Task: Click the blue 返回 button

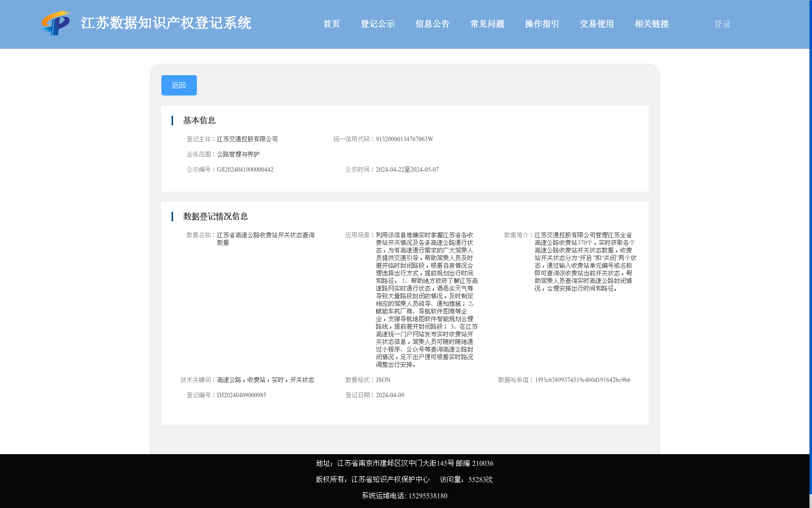Action: click(x=179, y=85)
